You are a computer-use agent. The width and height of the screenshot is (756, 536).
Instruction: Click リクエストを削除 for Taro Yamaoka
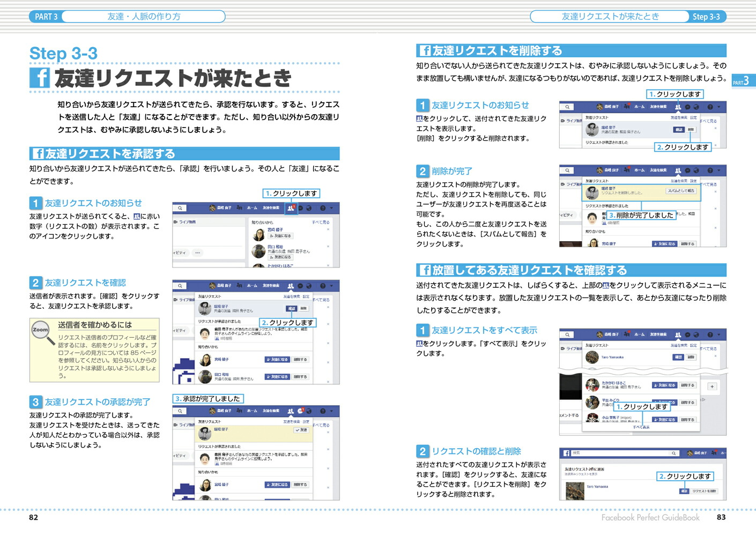(703, 491)
